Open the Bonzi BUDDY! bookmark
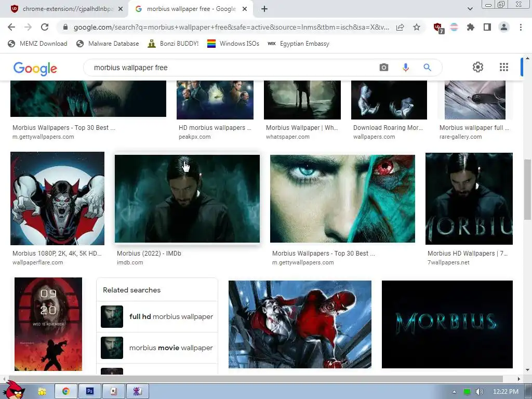532x399 pixels. coord(173,44)
